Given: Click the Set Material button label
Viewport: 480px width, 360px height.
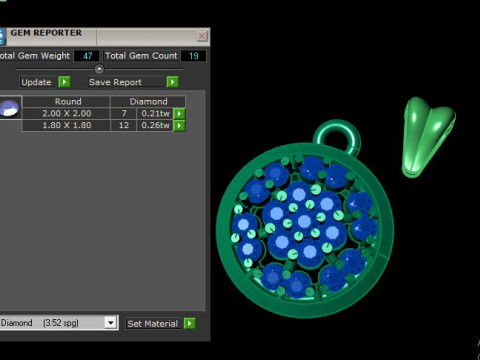Looking at the screenshot, I should (153, 324).
